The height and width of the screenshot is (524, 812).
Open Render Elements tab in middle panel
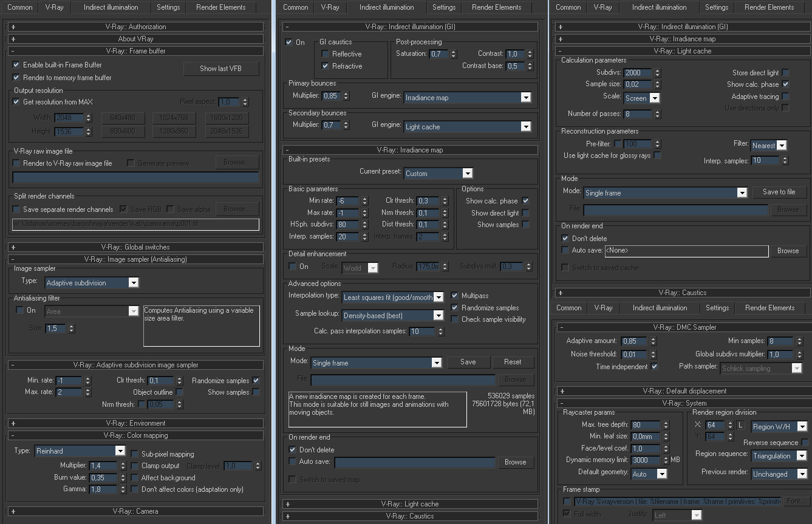497,7
